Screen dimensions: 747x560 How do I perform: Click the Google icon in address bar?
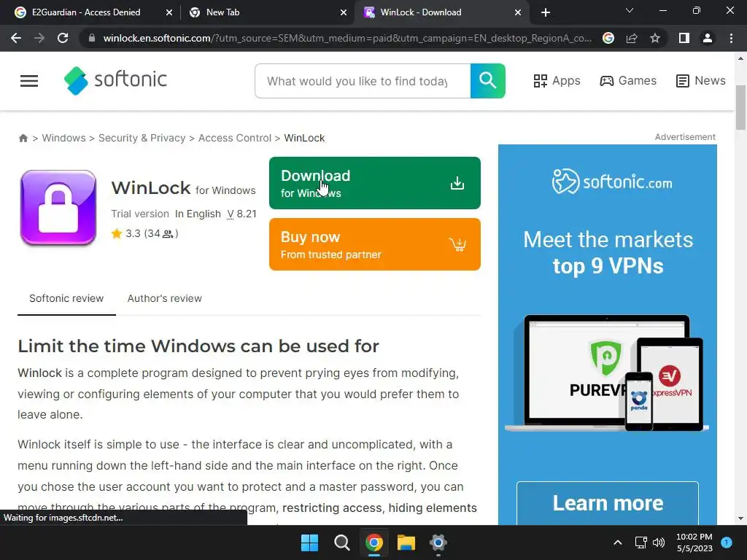[608, 38]
